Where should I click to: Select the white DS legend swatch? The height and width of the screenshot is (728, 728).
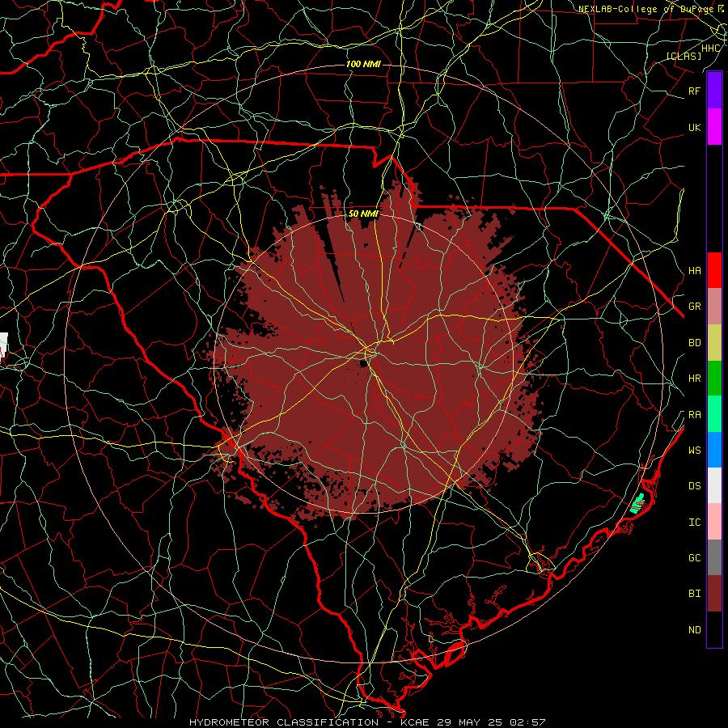[x=714, y=485]
